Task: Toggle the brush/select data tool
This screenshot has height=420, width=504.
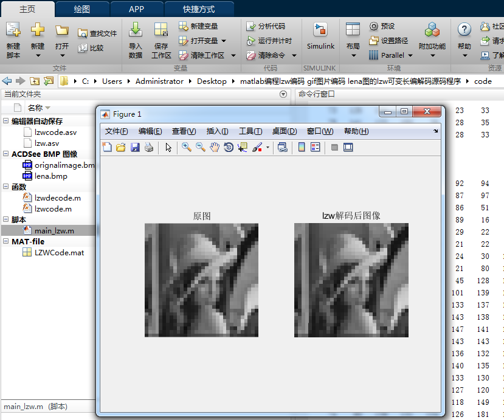Action: click(x=257, y=147)
